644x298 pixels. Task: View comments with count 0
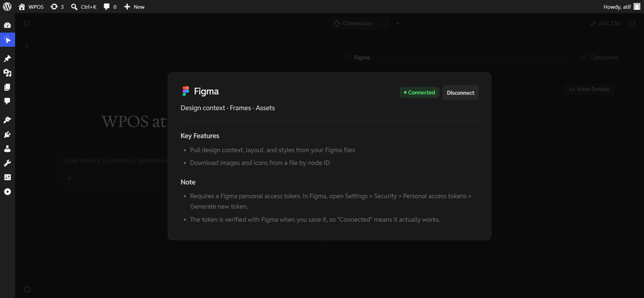(110, 7)
